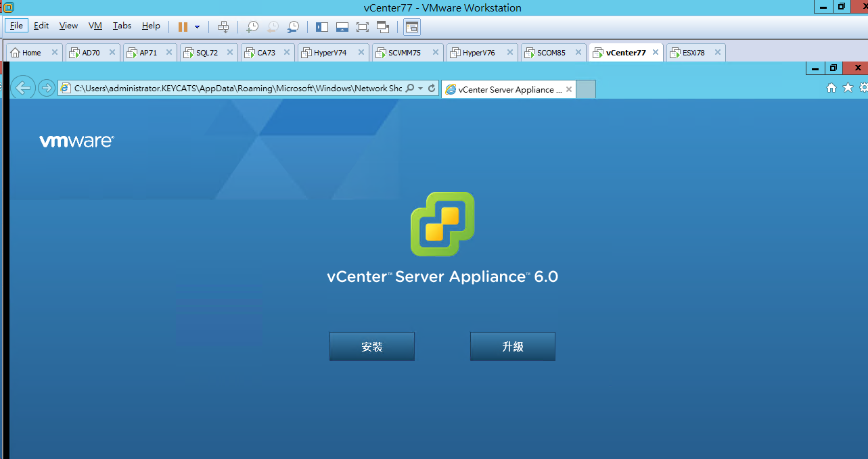This screenshot has width=868, height=459.
Task: Close the AP71 tab
Action: point(170,52)
